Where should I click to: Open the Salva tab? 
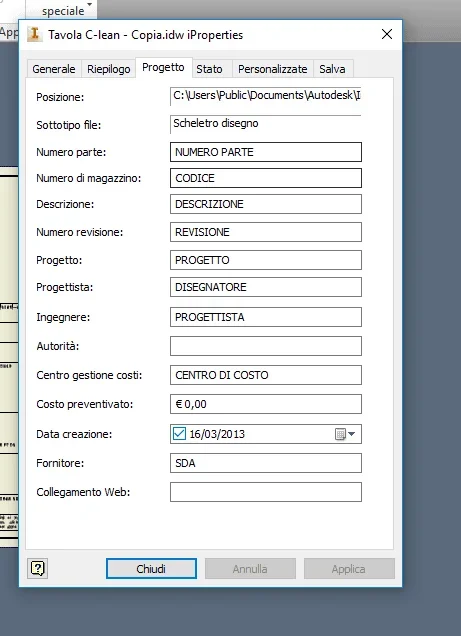pos(332,69)
